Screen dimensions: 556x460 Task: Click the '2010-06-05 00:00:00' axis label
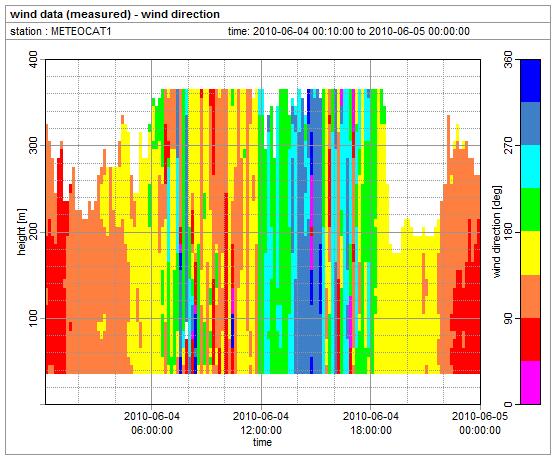coord(480,423)
